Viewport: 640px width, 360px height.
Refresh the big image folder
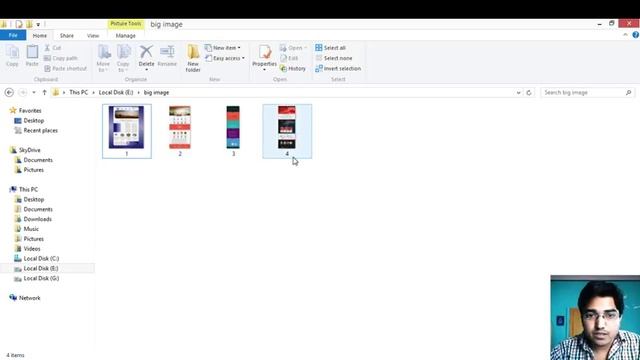(x=529, y=93)
